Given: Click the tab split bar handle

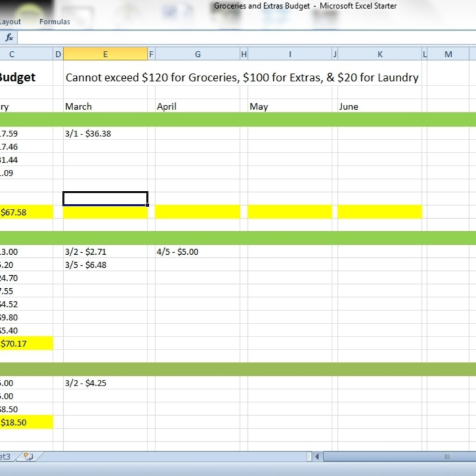Looking at the screenshot, I should [309, 456].
